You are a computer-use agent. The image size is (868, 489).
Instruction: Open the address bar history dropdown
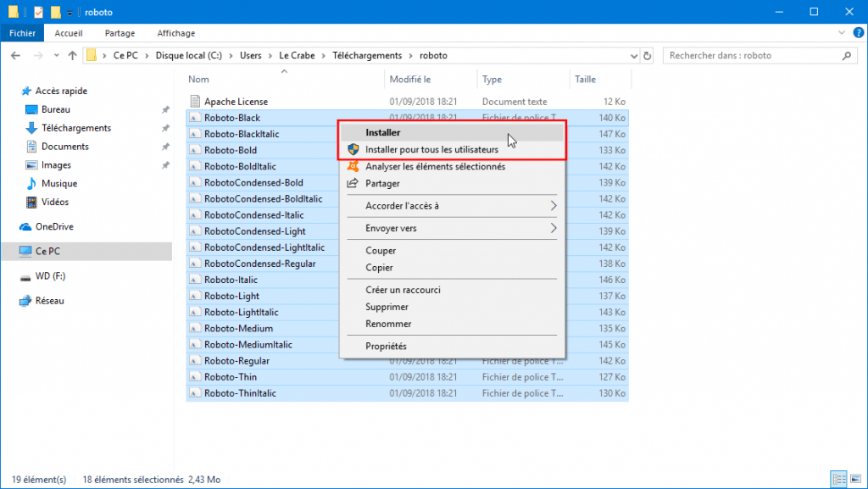coord(634,56)
